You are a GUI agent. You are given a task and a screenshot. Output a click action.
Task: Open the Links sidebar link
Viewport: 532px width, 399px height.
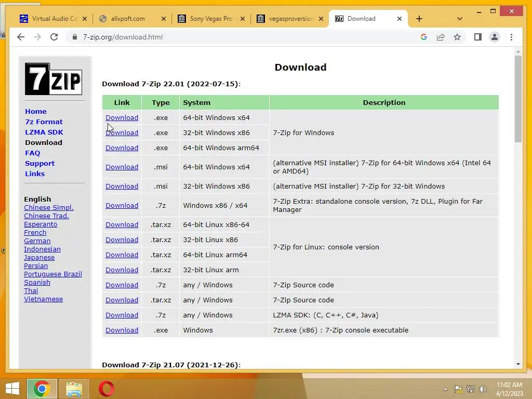point(35,174)
